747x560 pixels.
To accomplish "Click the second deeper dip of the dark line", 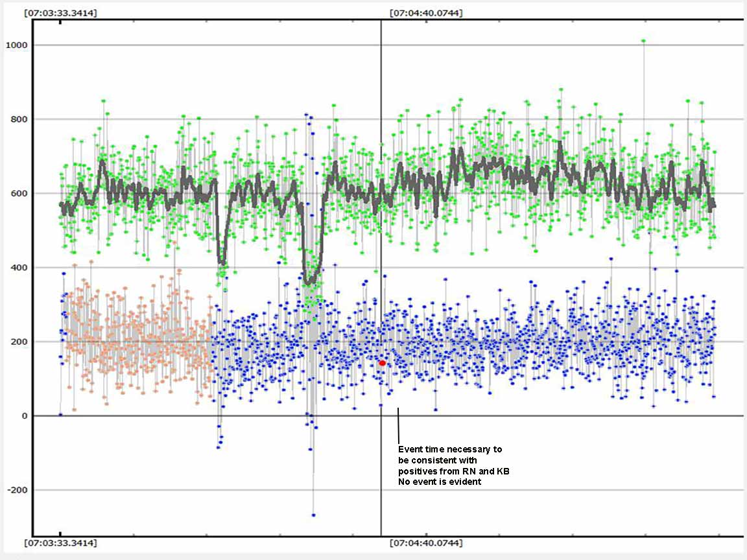I will tap(310, 280).
